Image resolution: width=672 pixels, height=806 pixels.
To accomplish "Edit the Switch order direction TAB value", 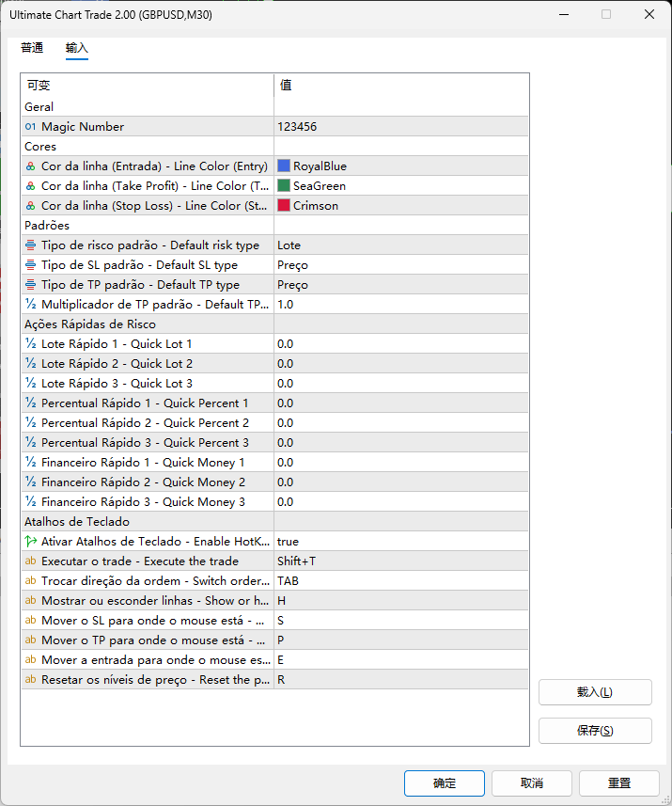I will click(400, 581).
